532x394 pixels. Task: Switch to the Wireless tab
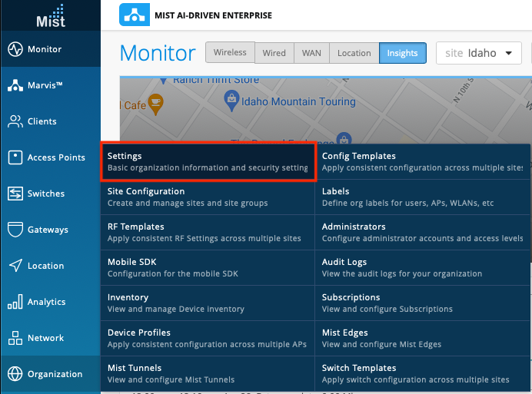tap(230, 53)
